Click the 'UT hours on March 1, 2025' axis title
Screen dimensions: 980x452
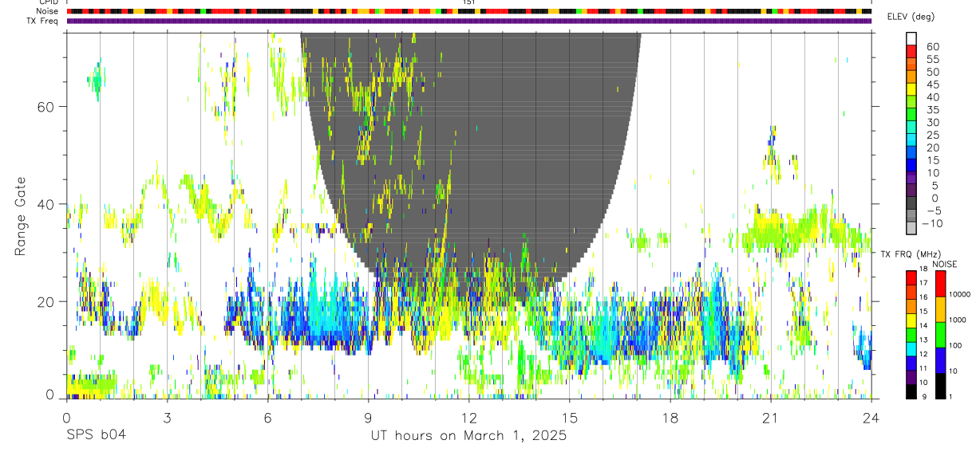468,436
